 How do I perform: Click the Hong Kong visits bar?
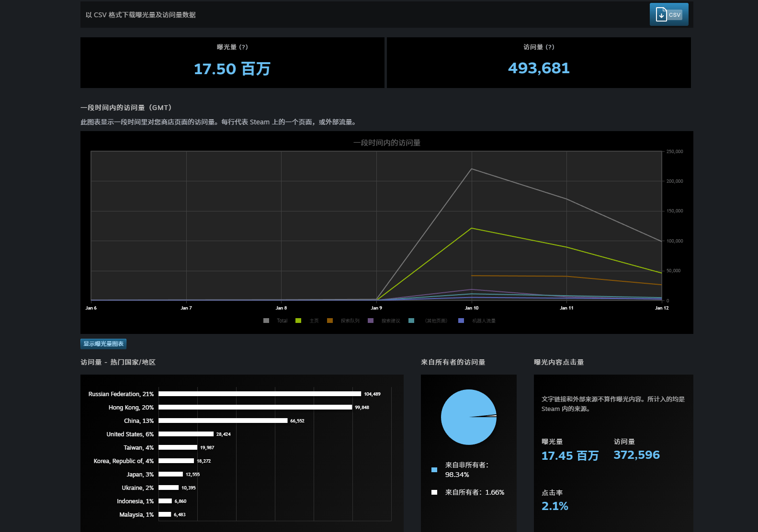click(x=255, y=407)
